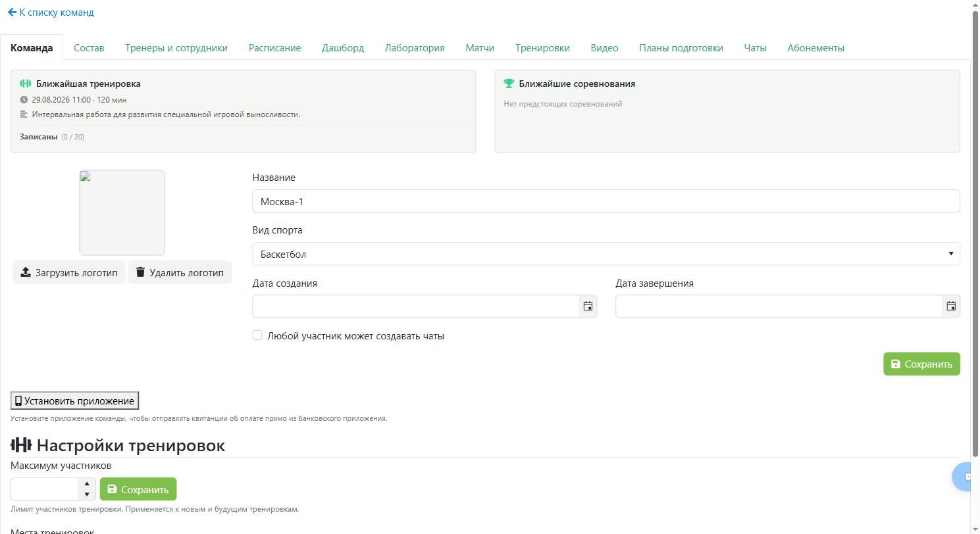The image size is (980, 534).
Task: Select the active 'Команда' tab
Action: click(x=32, y=48)
